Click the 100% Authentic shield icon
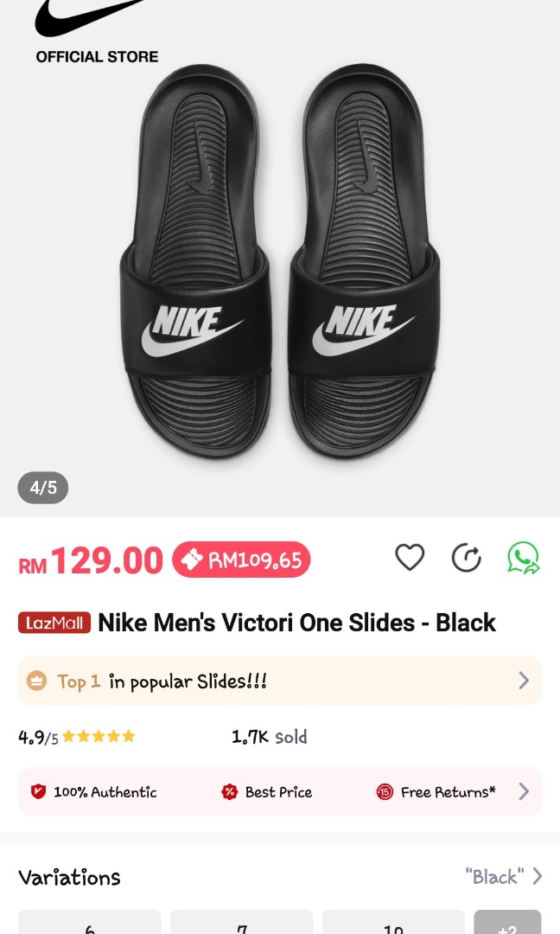560x934 pixels. tap(36, 791)
